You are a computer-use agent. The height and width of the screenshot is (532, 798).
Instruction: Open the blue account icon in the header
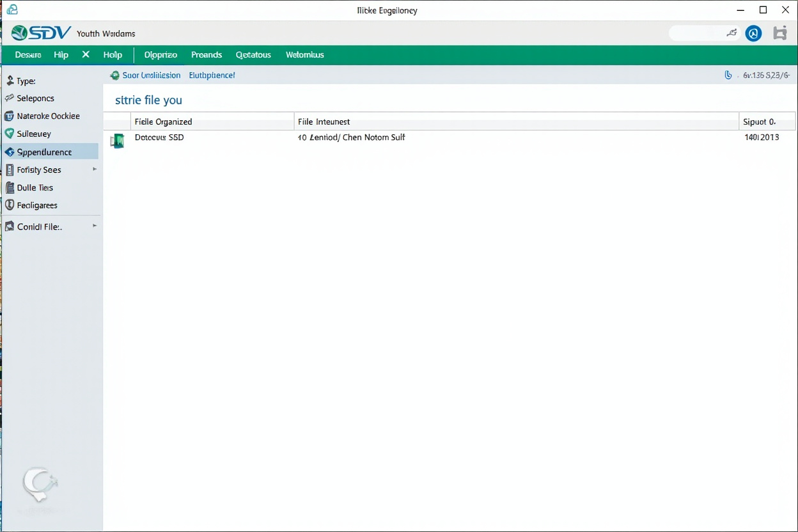coord(754,34)
